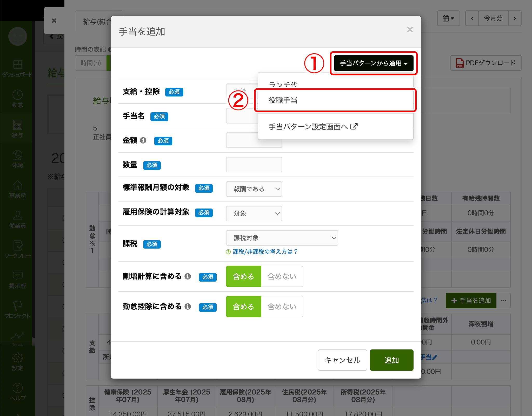
Task: Select 含める for 勤怠控除に含める
Action: [243, 307]
